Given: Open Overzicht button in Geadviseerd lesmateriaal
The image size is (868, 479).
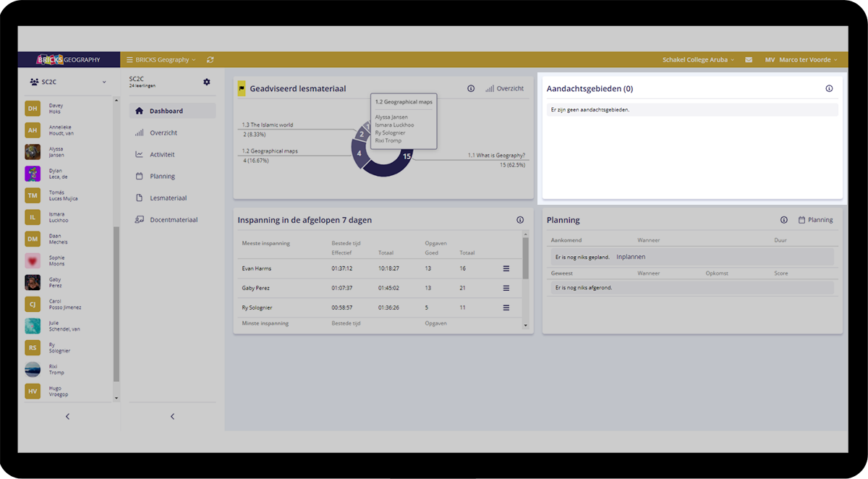Looking at the screenshot, I should click(x=504, y=89).
